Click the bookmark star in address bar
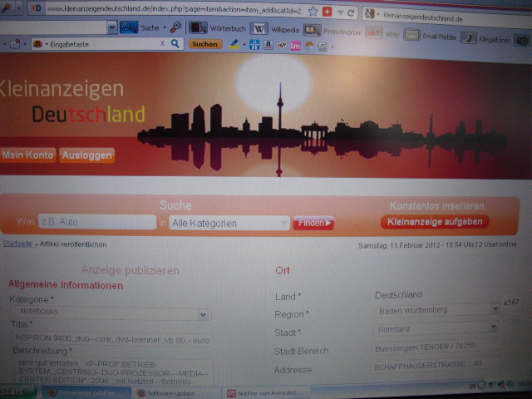532x399 pixels. click(313, 12)
